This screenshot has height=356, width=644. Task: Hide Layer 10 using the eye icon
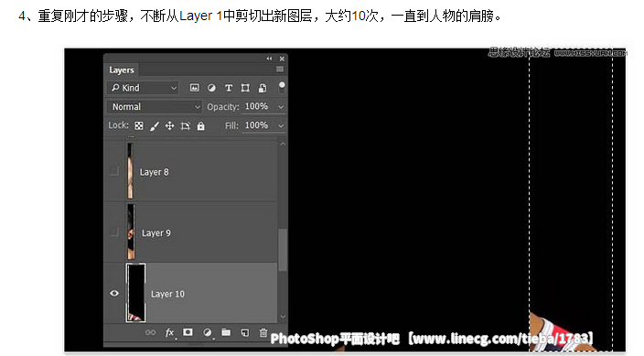(x=114, y=293)
